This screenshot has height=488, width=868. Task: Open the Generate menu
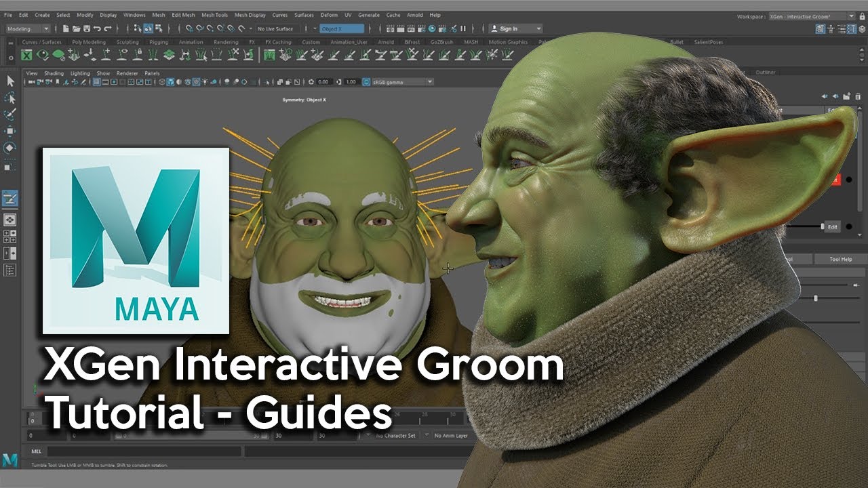tap(369, 14)
